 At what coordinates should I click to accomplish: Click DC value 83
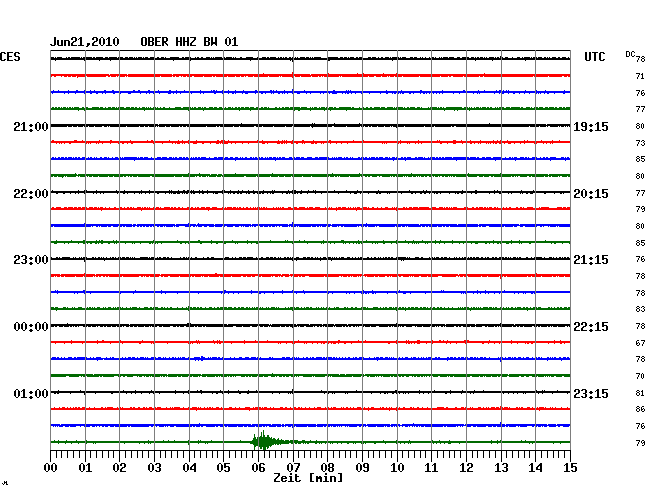[x=640, y=309]
